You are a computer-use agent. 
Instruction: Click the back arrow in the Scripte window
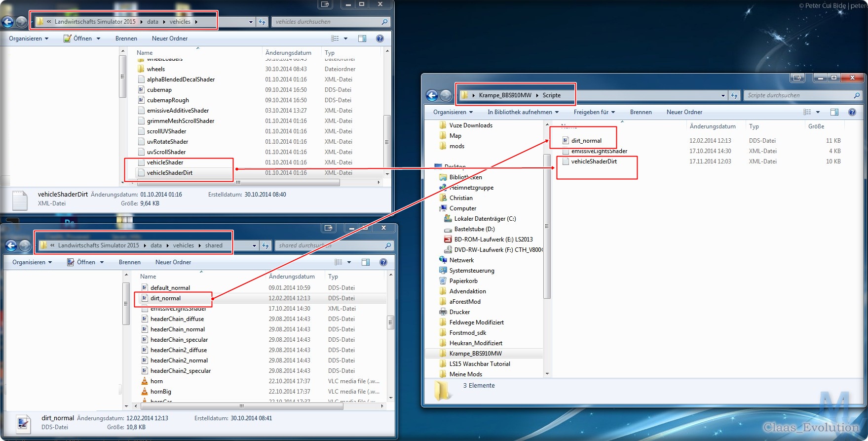(432, 95)
